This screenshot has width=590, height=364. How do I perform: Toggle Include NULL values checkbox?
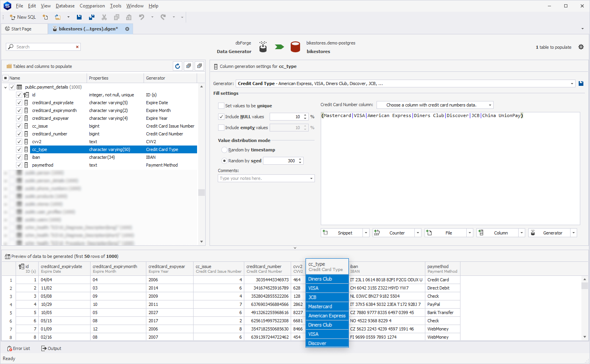pos(221,117)
